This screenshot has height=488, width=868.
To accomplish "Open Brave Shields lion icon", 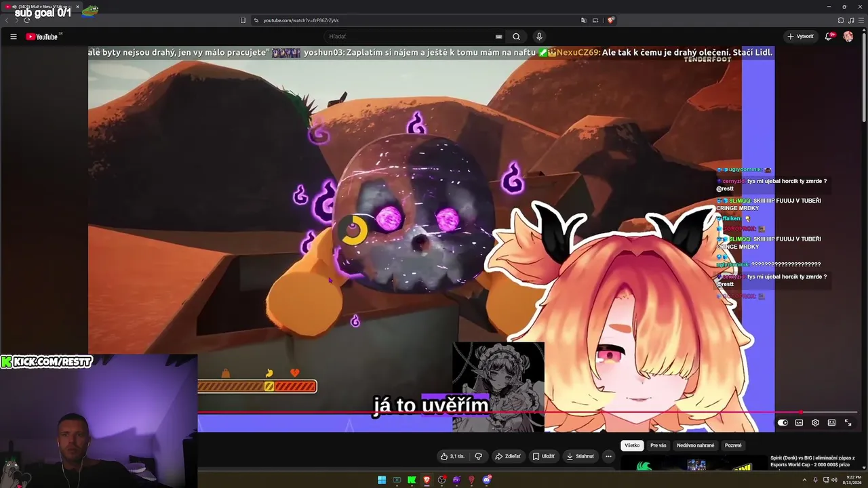I will click(x=610, y=20).
